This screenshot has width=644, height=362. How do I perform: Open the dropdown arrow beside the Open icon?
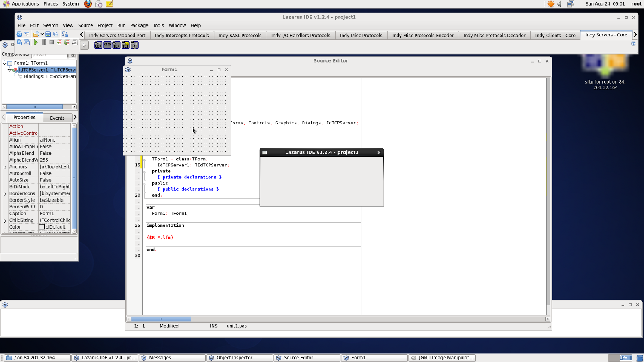(x=42, y=34)
